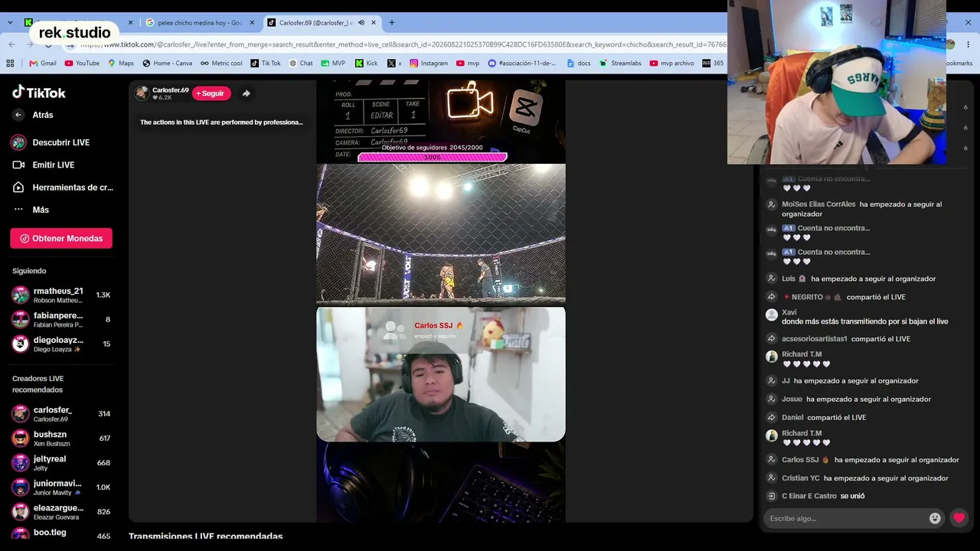Open the Maps bookmark
The width and height of the screenshot is (980, 551).
click(x=121, y=64)
